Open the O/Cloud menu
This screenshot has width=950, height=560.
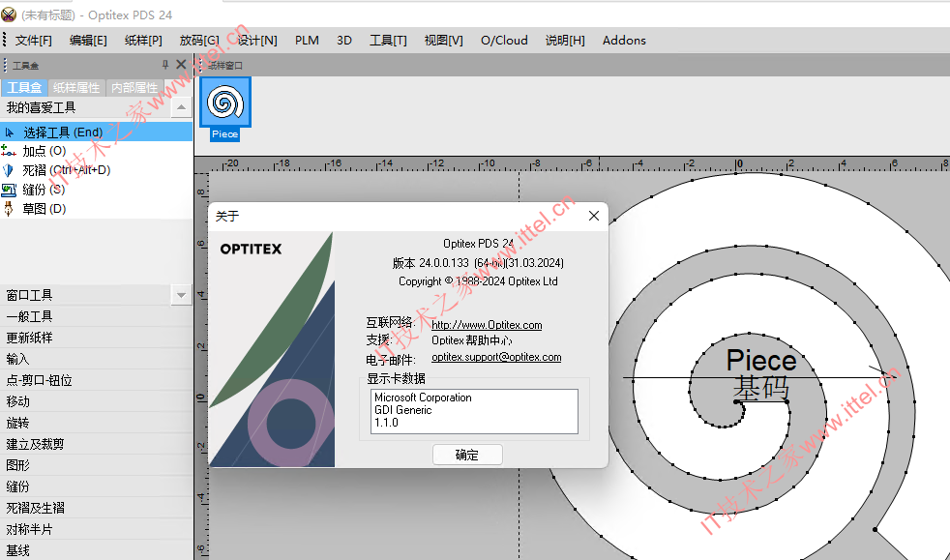point(504,41)
